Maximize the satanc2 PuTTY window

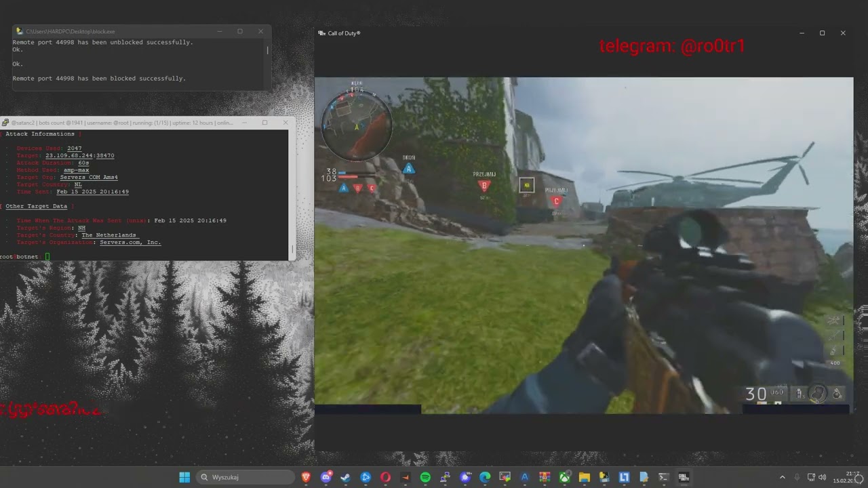pyautogui.click(x=264, y=123)
